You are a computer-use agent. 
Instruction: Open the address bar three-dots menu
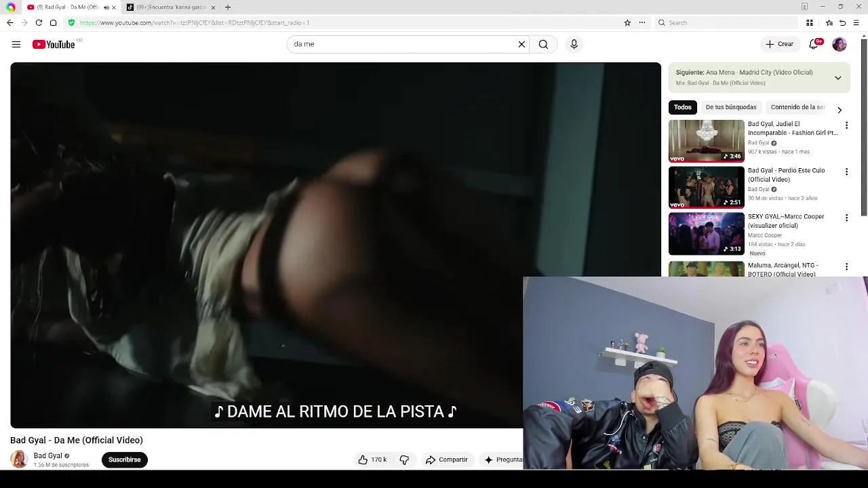(642, 22)
